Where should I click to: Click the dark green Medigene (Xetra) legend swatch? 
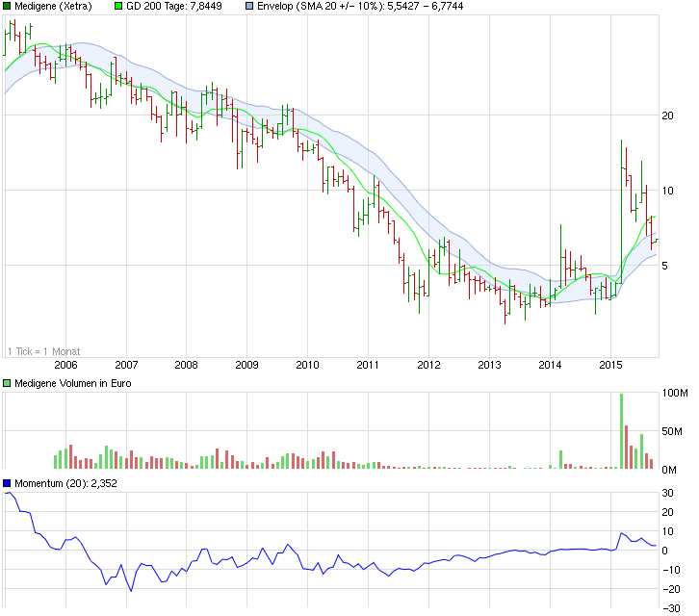pyautogui.click(x=7, y=6)
